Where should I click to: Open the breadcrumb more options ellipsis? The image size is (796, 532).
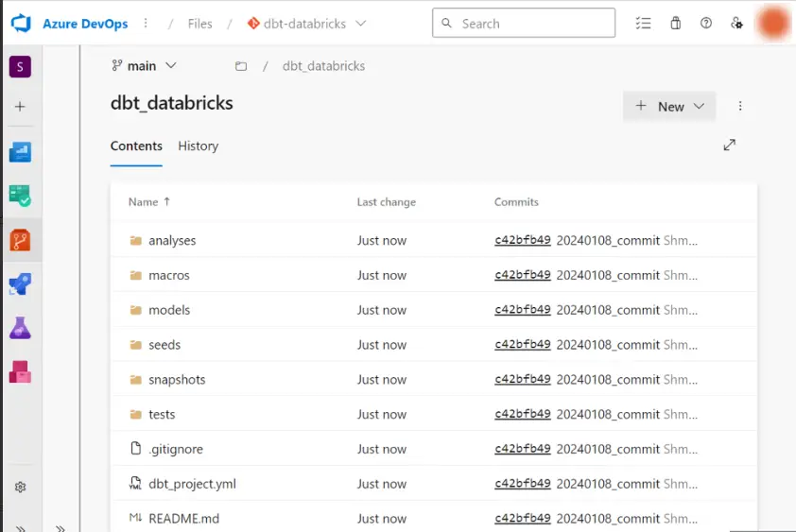click(146, 24)
